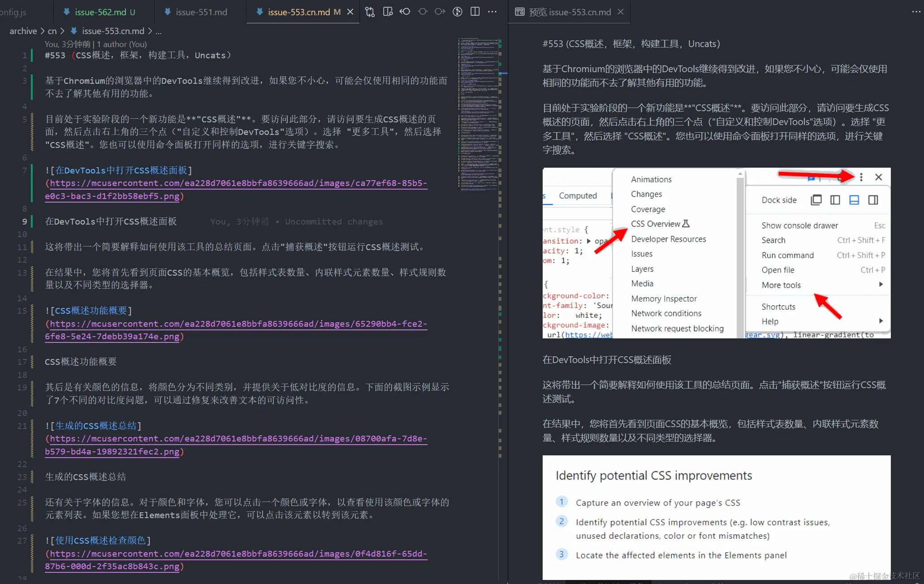Open preview pane more actions ellipsis
Image resolution: width=924 pixels, height=584 pixels.
point(916,12)
